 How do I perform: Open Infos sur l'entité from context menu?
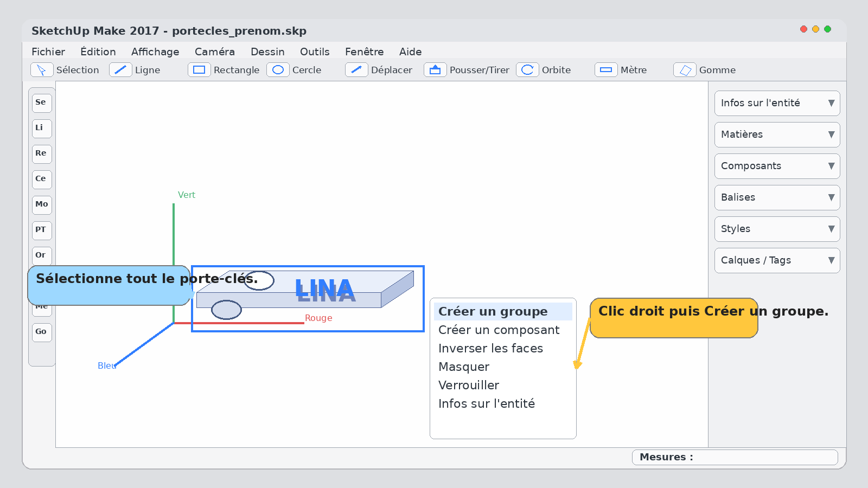pos(503,403)
